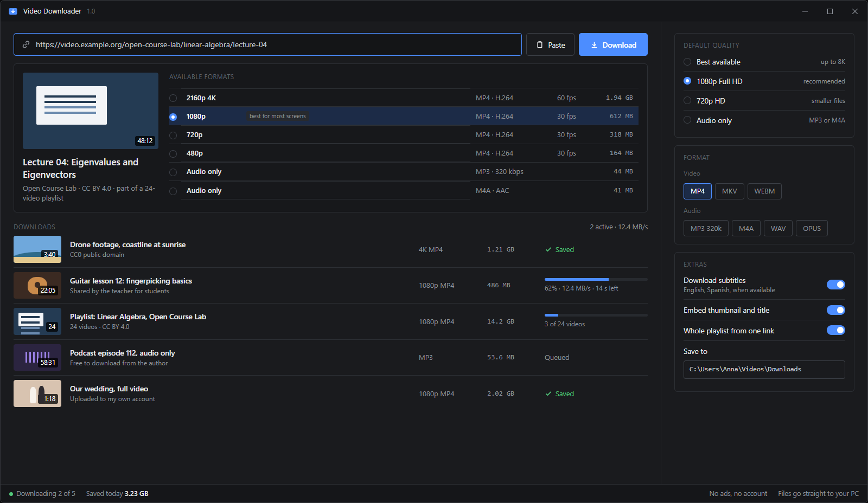Viewport: 868px width, 503px height.
Task: Click the 1080p "best for most screens" label
Action: coord(278,117)
